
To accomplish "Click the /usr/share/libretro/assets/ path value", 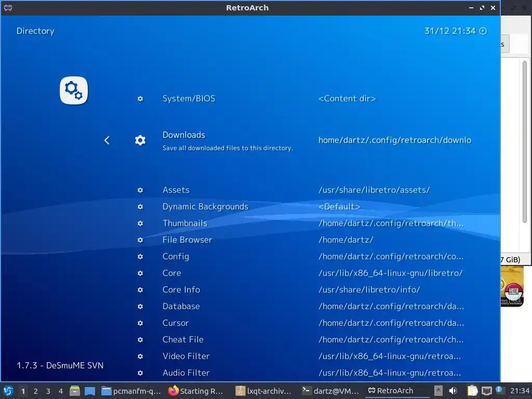I will point(374,190).
